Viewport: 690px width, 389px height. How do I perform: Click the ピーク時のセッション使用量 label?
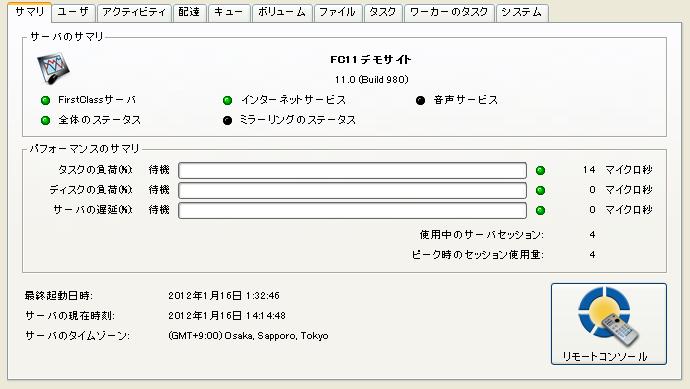478,255
